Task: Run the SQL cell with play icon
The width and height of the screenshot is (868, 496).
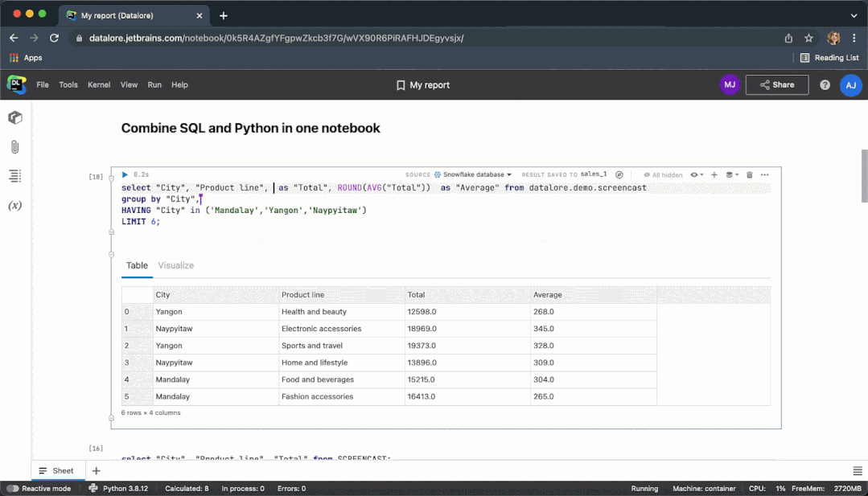Action: (125, 174)
